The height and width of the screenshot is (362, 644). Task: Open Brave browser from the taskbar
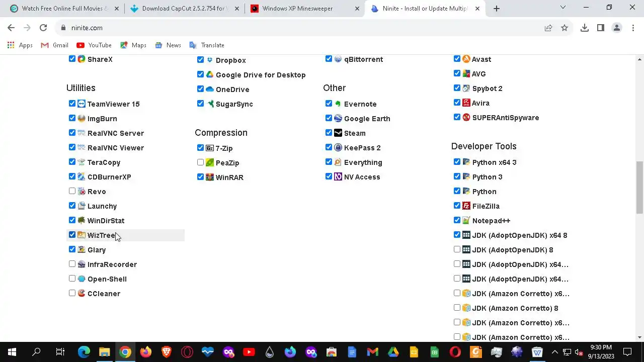(x=167, y=352)
